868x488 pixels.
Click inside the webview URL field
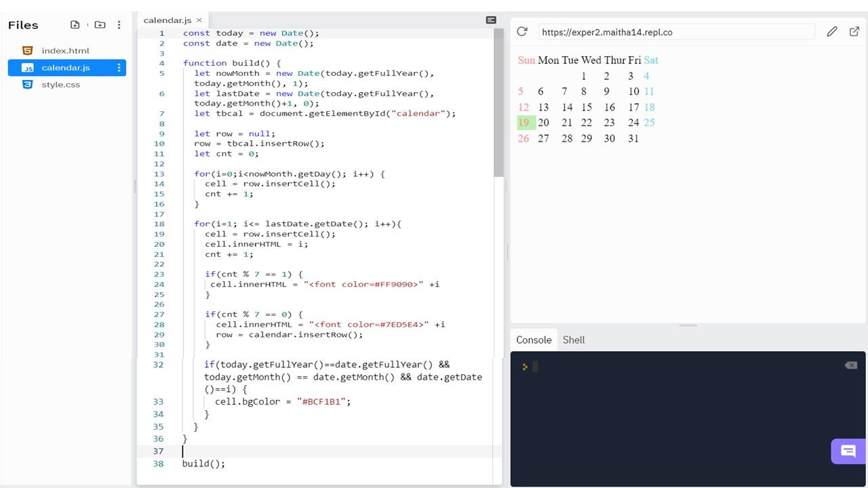676,32
